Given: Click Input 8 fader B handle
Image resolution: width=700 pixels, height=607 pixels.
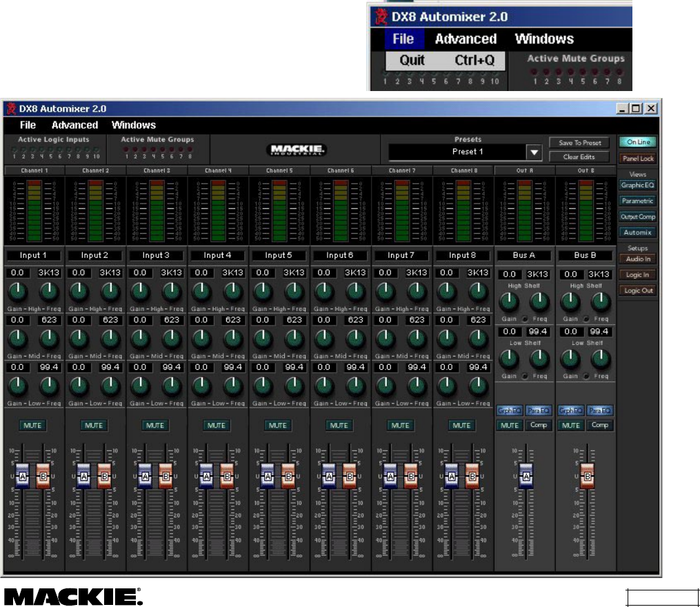Looking at the screenshot, I should point(472,476).
